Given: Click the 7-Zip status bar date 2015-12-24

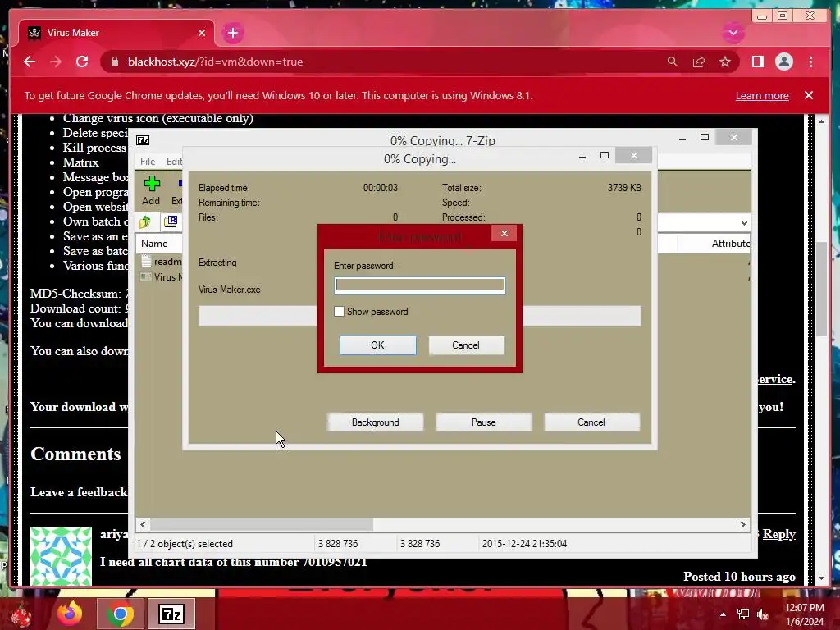Looking at the screenshot, I should [524, 543].
